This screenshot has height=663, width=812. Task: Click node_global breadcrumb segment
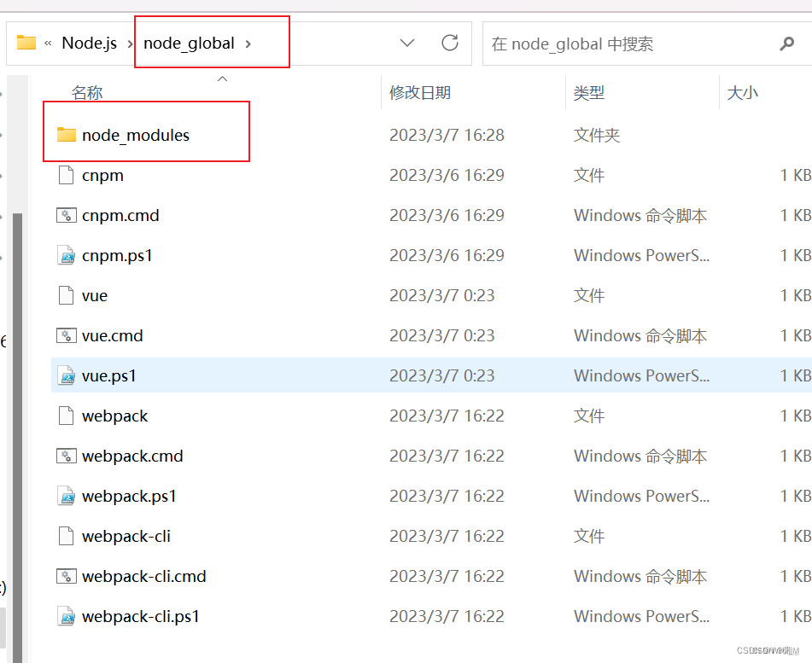(x=189, y=43)
